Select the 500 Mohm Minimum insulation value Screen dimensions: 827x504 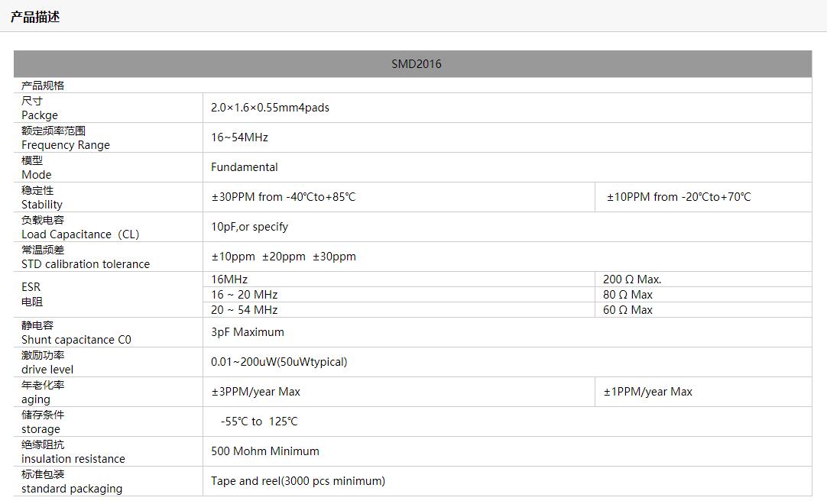265,451
